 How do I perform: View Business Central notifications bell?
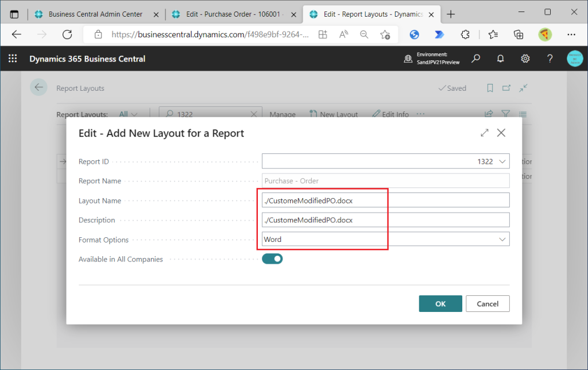[x=500, y=59]
